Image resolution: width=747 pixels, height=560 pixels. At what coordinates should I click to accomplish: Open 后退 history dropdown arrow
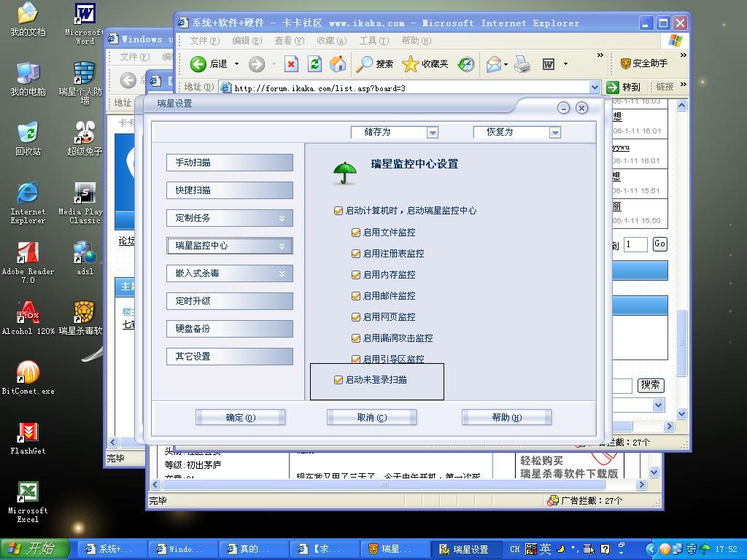[236, 64]
